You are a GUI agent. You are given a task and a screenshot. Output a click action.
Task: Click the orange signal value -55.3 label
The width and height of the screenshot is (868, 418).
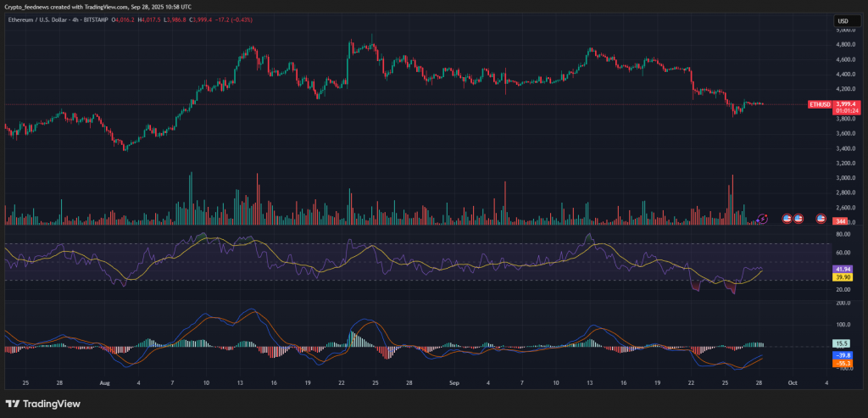point(843,363)
